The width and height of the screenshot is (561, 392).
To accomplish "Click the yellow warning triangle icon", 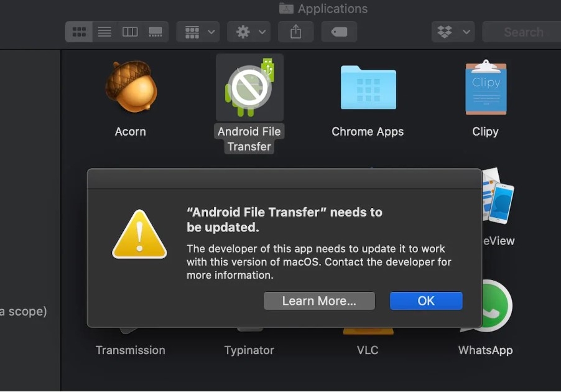I will click(x=139, y=235).
